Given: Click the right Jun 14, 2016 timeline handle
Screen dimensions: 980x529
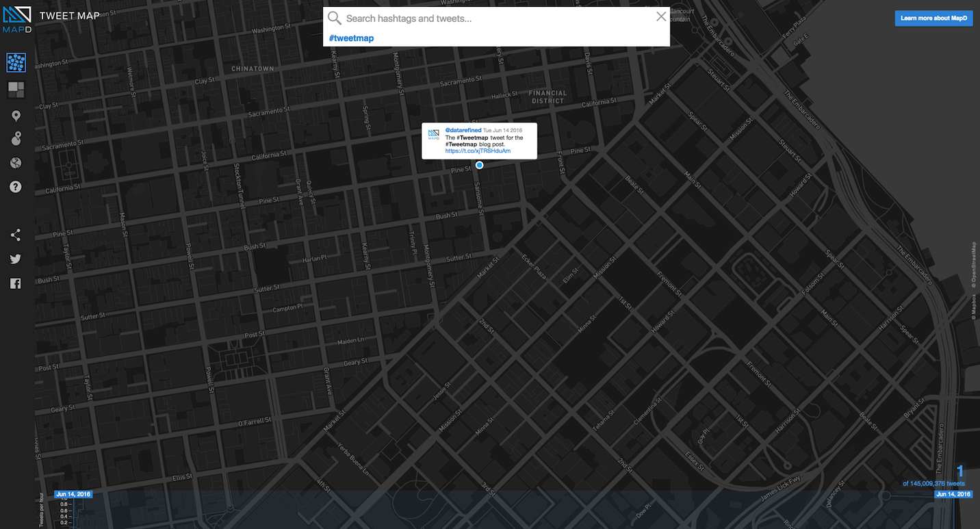Looking at the screenshot, I should click(x=953, y=494).
